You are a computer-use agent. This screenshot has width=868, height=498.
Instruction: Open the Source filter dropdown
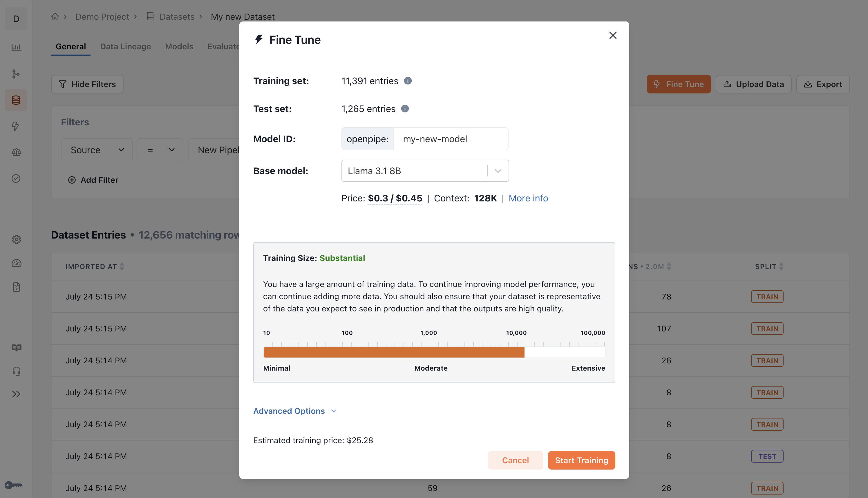coord(97,150)
